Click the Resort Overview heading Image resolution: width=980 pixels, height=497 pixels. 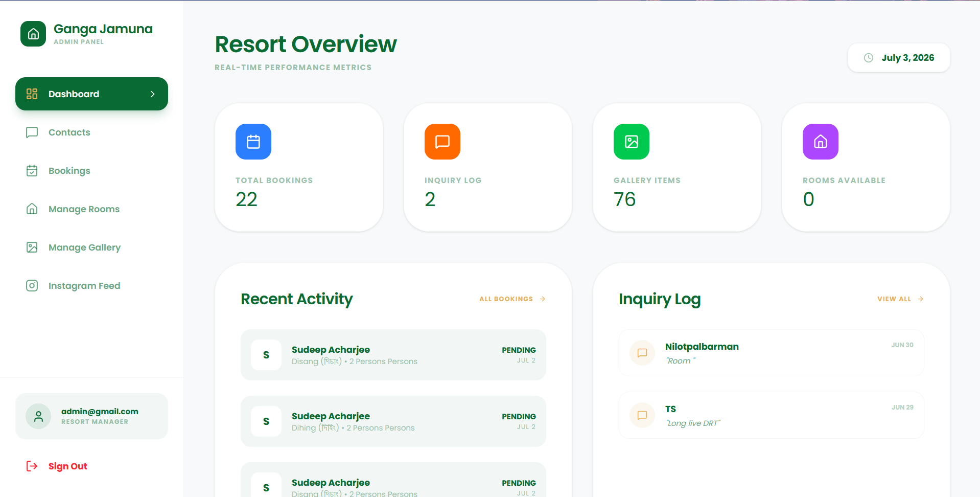[306, 44]
